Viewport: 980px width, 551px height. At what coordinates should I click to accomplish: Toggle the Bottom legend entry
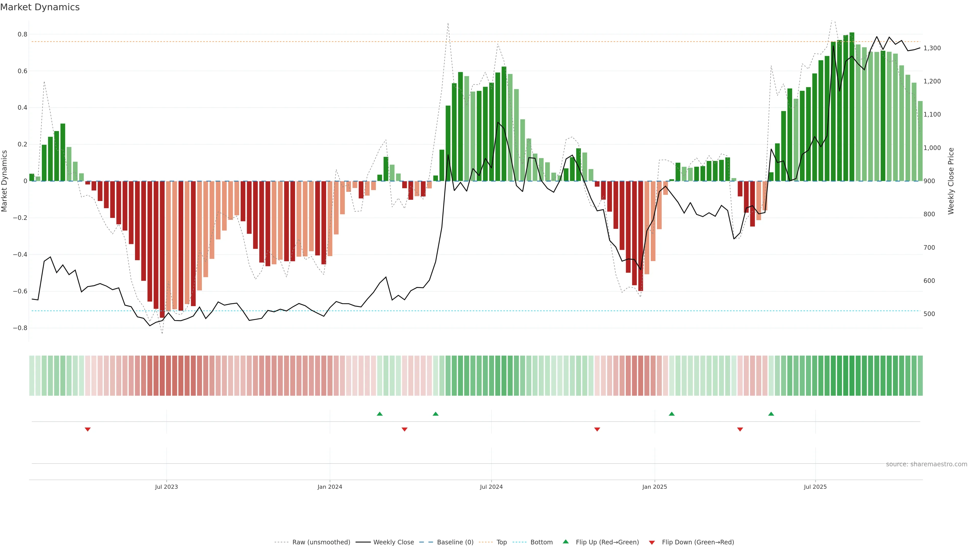541,542
